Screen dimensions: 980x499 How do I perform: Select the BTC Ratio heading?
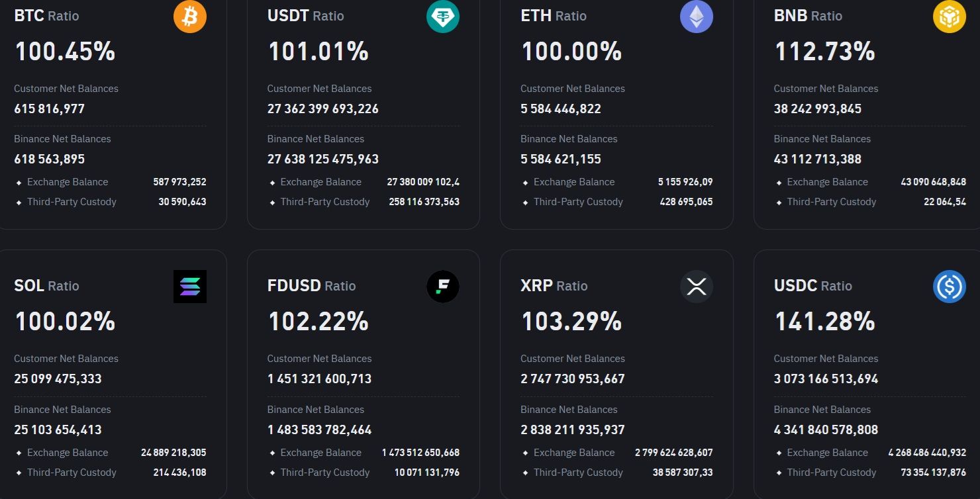point(46,16)
